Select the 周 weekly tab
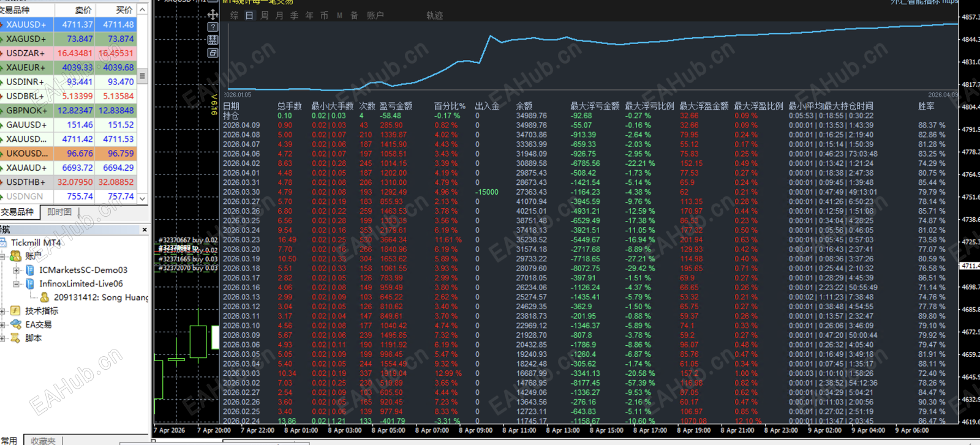 [265, 15]
